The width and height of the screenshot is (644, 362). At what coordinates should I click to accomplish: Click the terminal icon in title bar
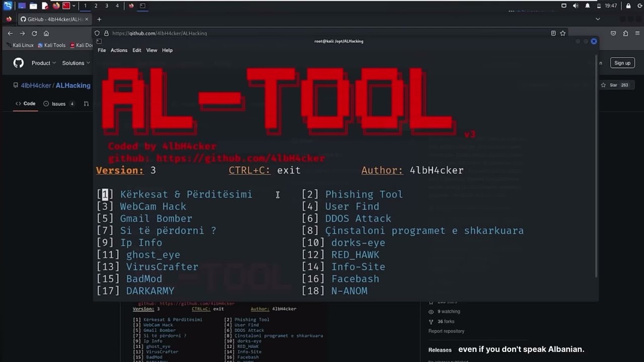[x=99, y=41]
